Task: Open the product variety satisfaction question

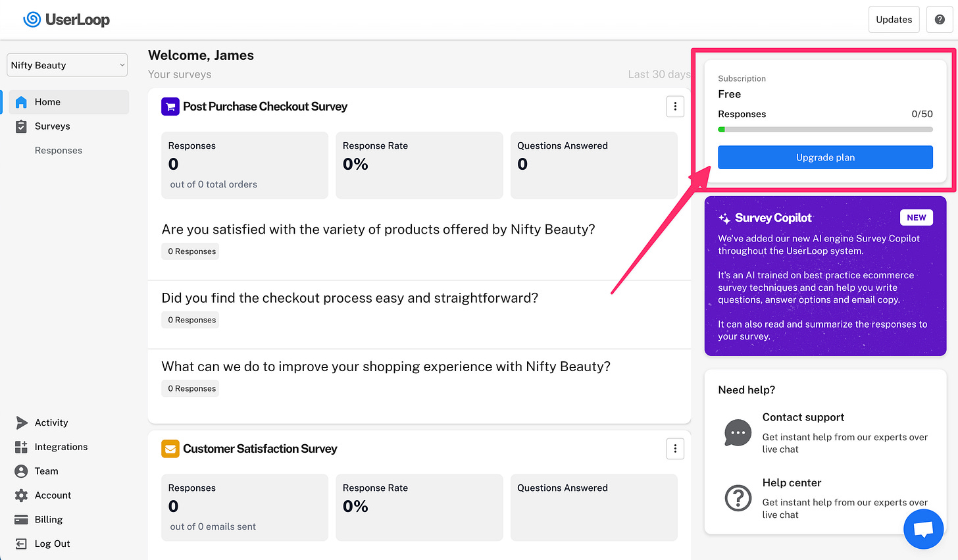Action: [x=378, y=230]
